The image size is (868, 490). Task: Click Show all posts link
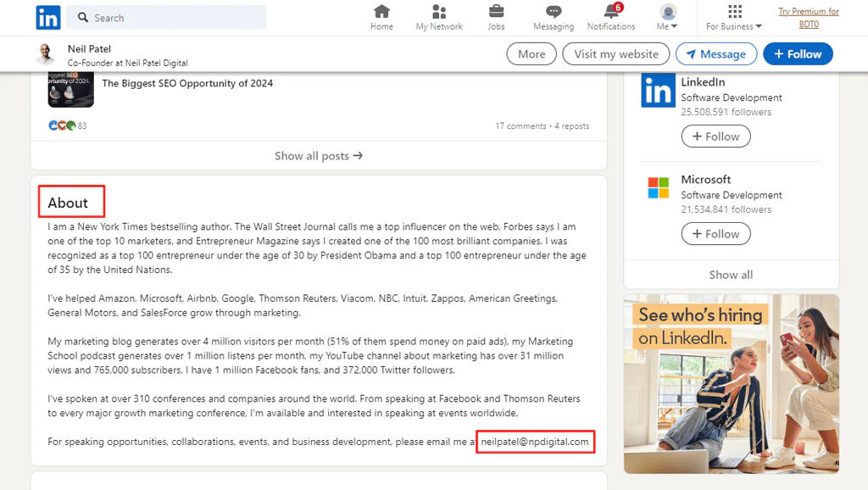(x=319, y=156)
